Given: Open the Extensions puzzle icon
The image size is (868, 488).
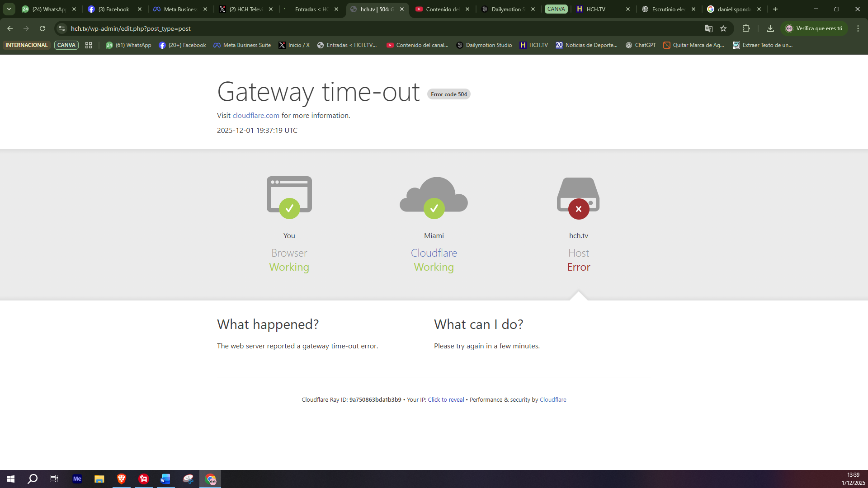Looking at the screenshot, I should point(746,28).
